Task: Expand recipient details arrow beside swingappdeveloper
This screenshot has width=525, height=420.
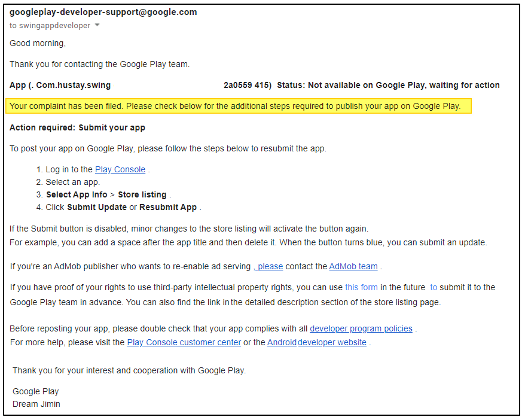Action: 97,26
